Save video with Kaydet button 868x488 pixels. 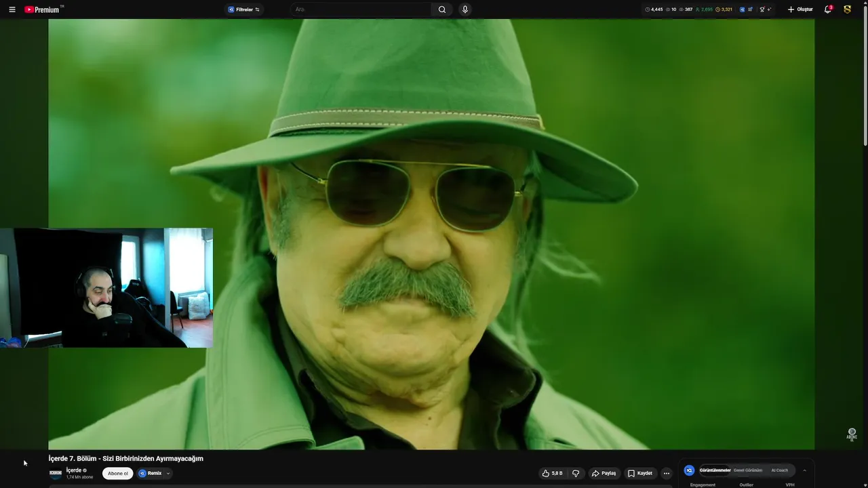[x=639, y=473]
